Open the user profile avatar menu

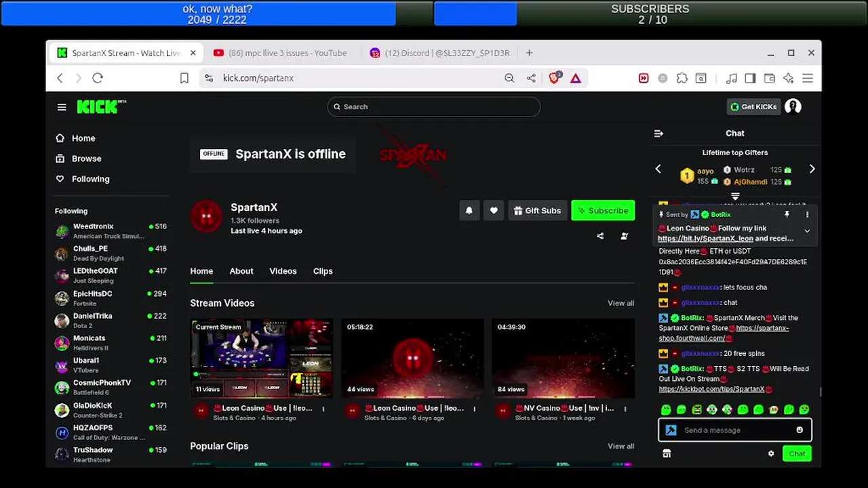pos(793,106)
